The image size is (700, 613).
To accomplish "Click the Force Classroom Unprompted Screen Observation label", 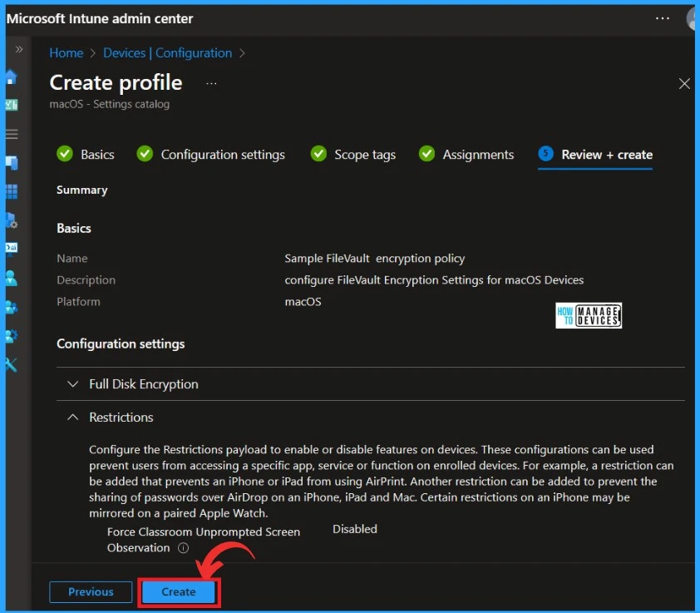I will click(203, 540).
